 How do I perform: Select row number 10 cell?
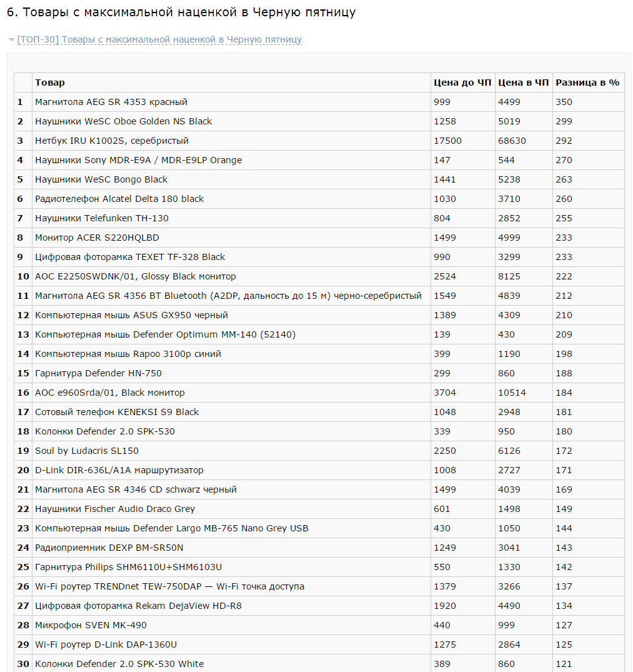23,276
